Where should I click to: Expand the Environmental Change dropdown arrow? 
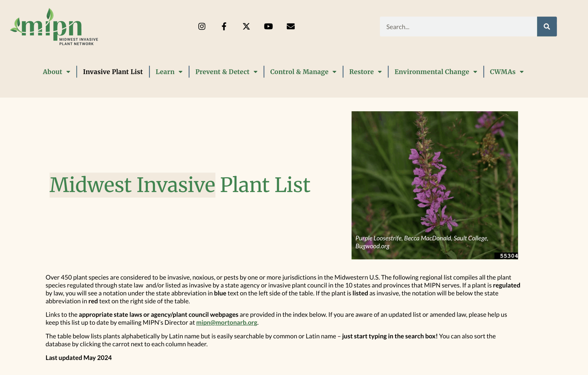coord(475,72)
